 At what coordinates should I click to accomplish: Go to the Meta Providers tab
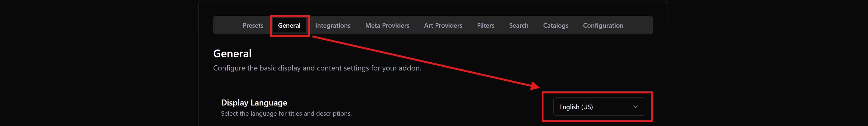[387, 25]
